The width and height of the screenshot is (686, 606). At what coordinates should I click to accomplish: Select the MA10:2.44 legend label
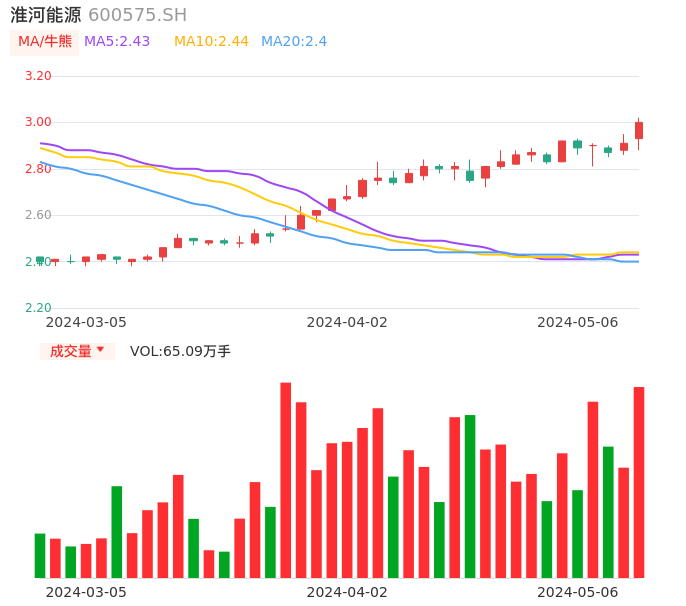(x=211, y=42)
